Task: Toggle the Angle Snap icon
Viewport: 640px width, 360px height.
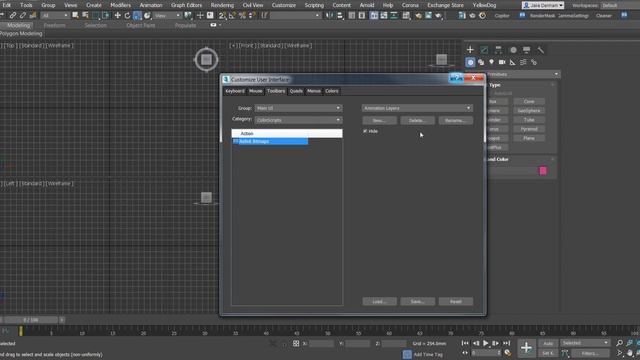Action: [232, 16]
